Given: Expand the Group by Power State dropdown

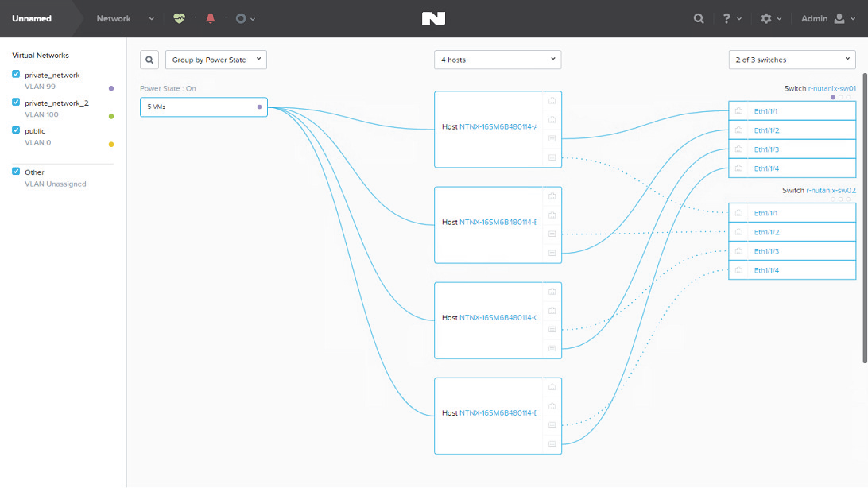Looking at the screenshot, I should (216, 60).
